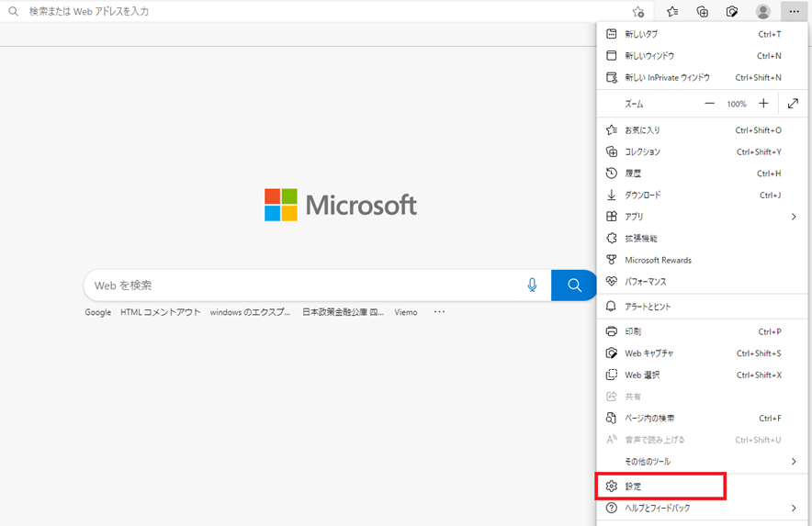
Task: Click the full screen arrows icon
Action: click(793, 104)
